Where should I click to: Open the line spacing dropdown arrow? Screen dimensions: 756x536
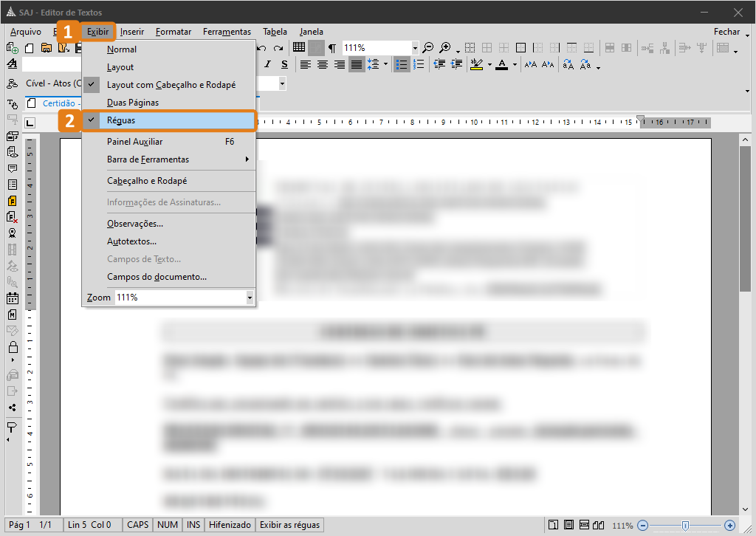(385, 64)
